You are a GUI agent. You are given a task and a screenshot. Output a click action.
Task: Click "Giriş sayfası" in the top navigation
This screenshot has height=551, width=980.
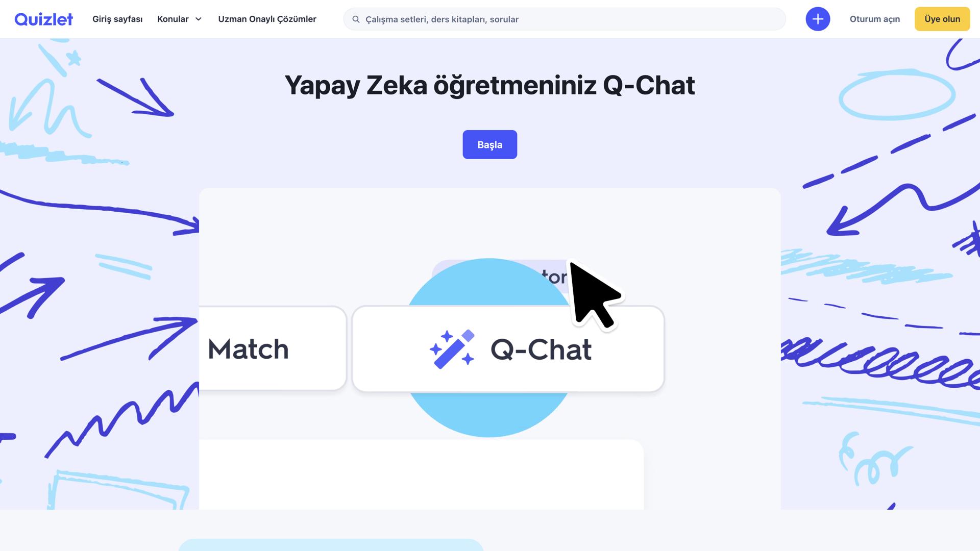coord(117,19)
